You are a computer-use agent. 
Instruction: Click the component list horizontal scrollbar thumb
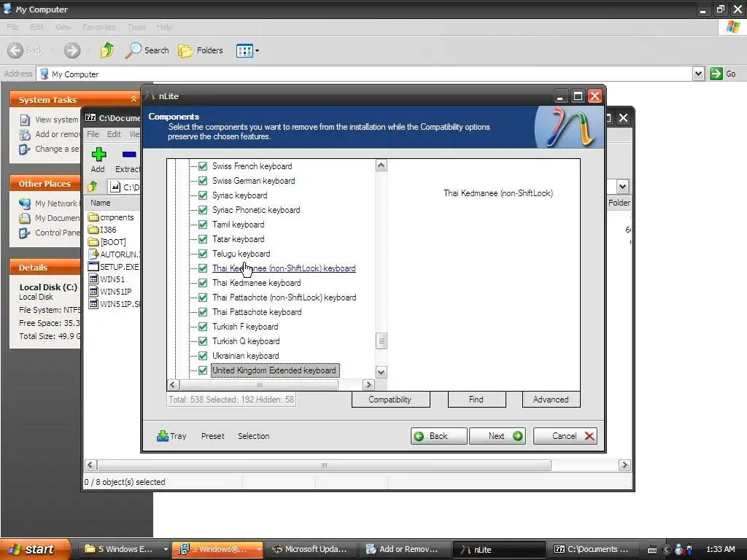259,384
